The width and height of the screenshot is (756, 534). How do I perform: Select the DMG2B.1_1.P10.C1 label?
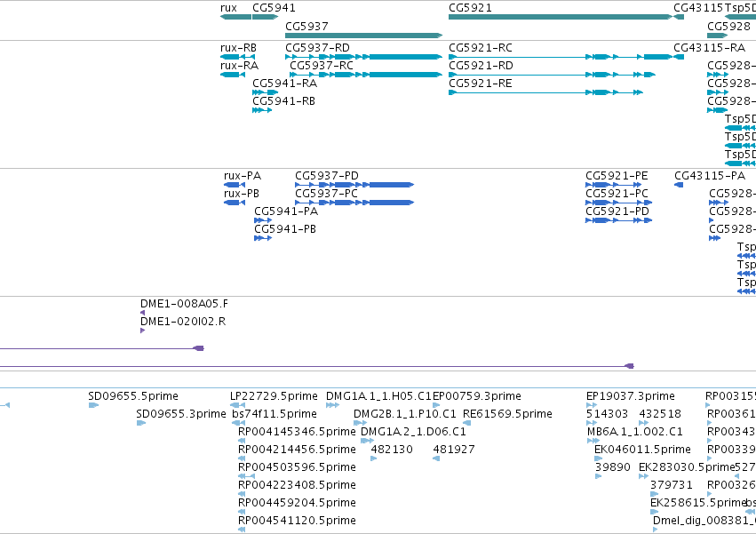click(x=404, y=414)
